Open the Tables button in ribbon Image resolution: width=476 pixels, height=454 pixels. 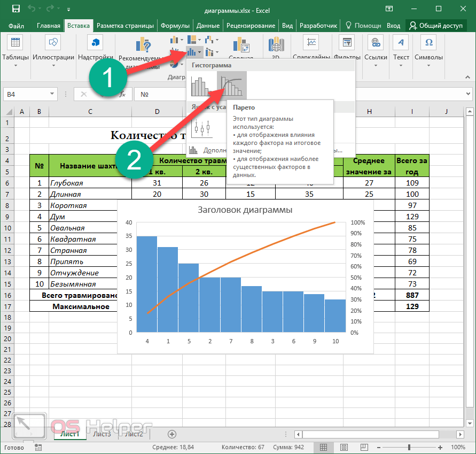coord(15,51)
